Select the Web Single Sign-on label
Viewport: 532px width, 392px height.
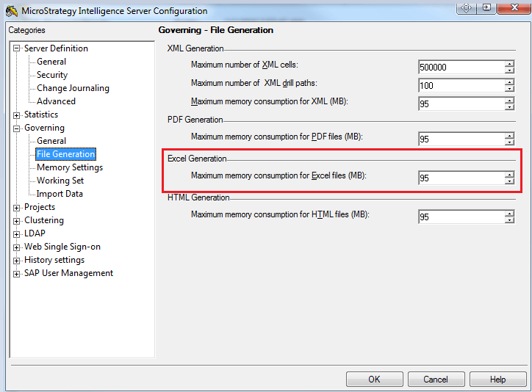pos(62,247)
